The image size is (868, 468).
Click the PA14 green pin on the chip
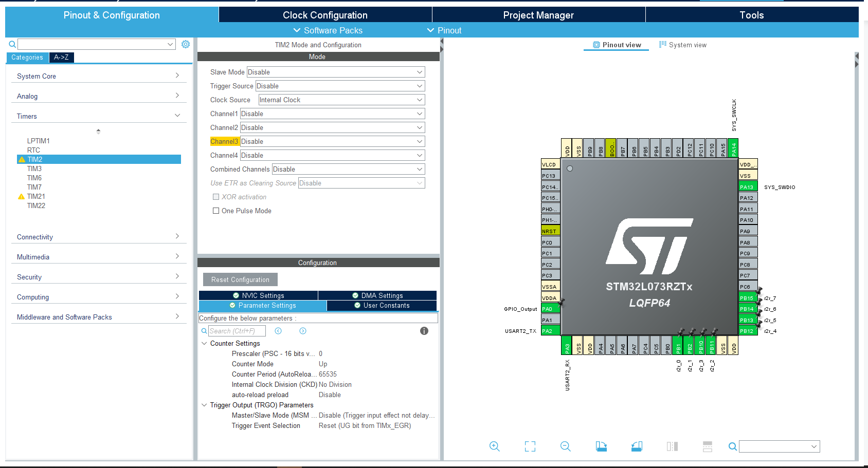[733, 148]
